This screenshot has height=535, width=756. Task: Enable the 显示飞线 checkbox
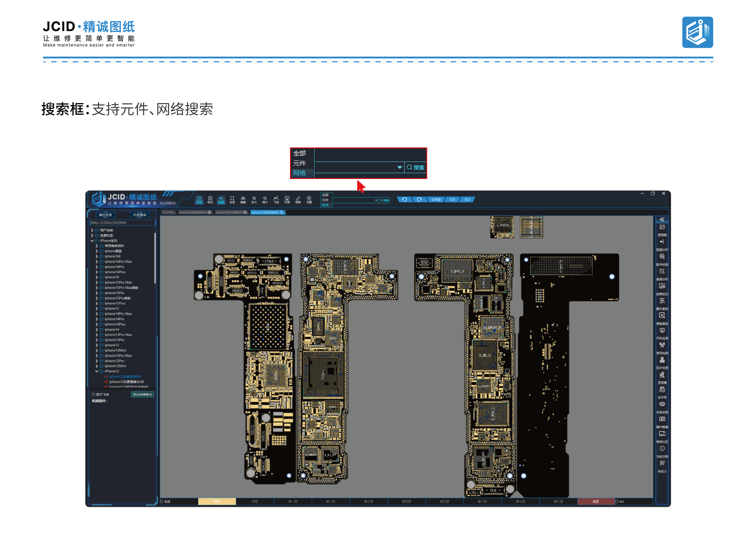pos(94,395)
